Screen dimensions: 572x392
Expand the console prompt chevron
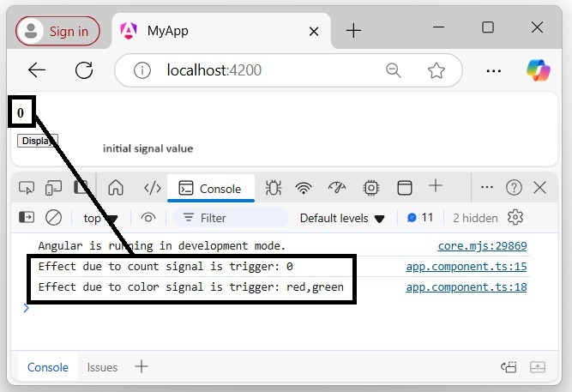point(26,308)
